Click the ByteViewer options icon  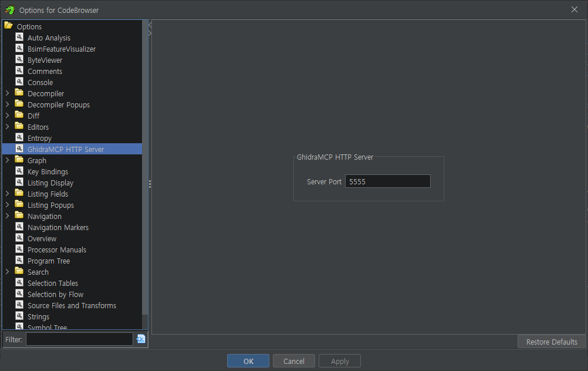(19, 60)
